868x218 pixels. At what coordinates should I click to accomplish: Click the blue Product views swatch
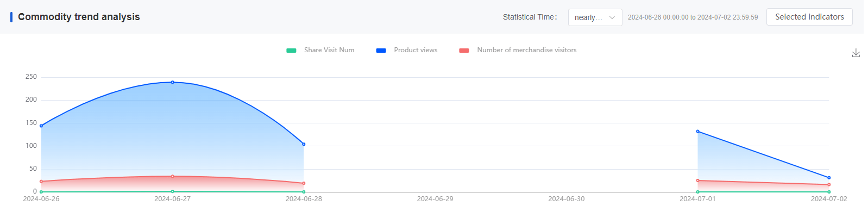pyautogui.click(x=381, y=51)
